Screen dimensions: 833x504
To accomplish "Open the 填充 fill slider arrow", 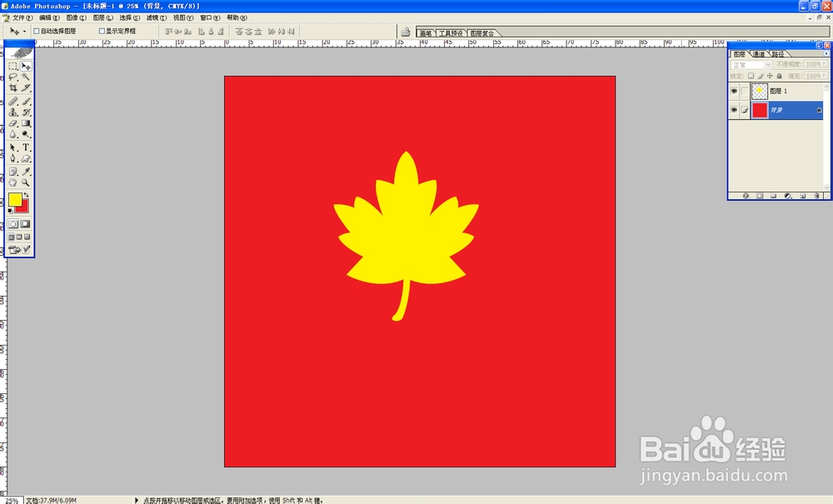I will pos(825,76).
